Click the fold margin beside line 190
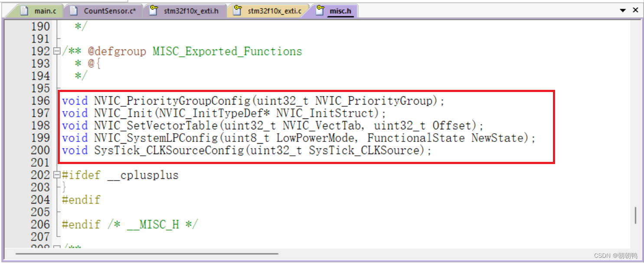 [56, 26]
